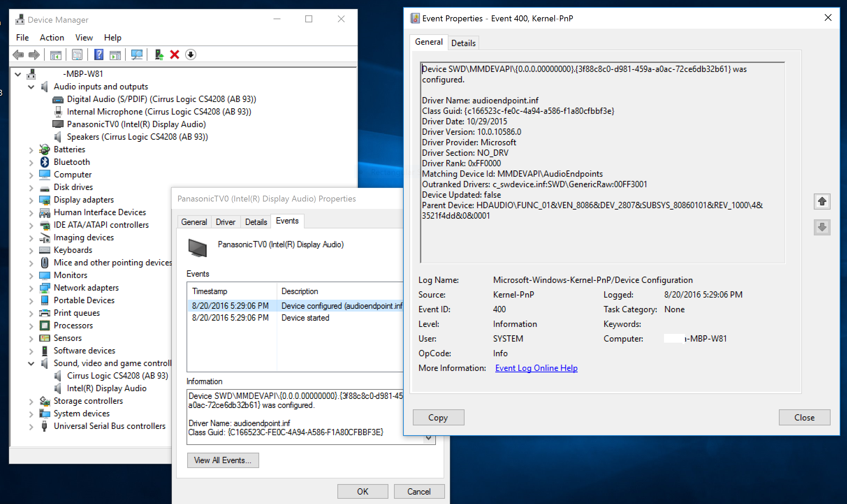The width and height of the screenshot is (847, 504).
Task: Expand the Batteries category
Action: (31, 150)
